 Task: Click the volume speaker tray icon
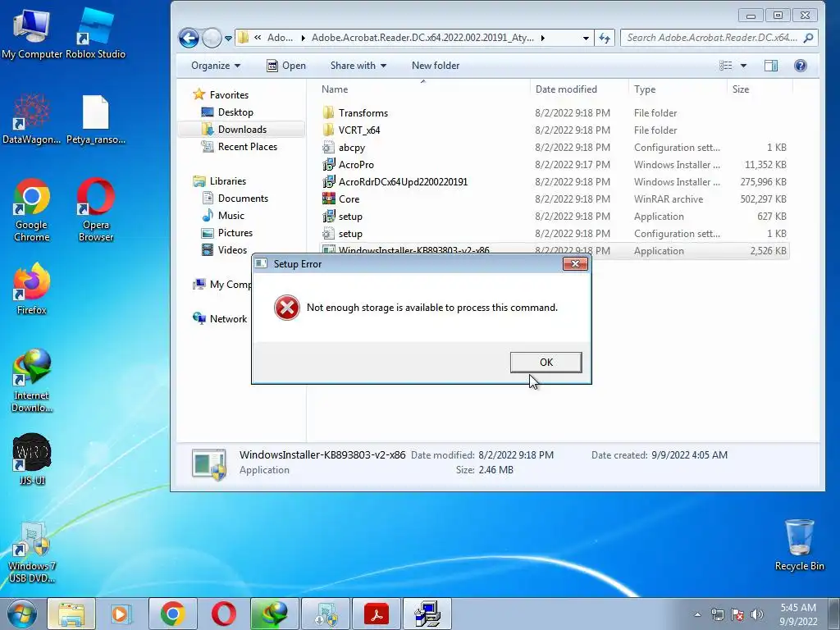[757, 614]
